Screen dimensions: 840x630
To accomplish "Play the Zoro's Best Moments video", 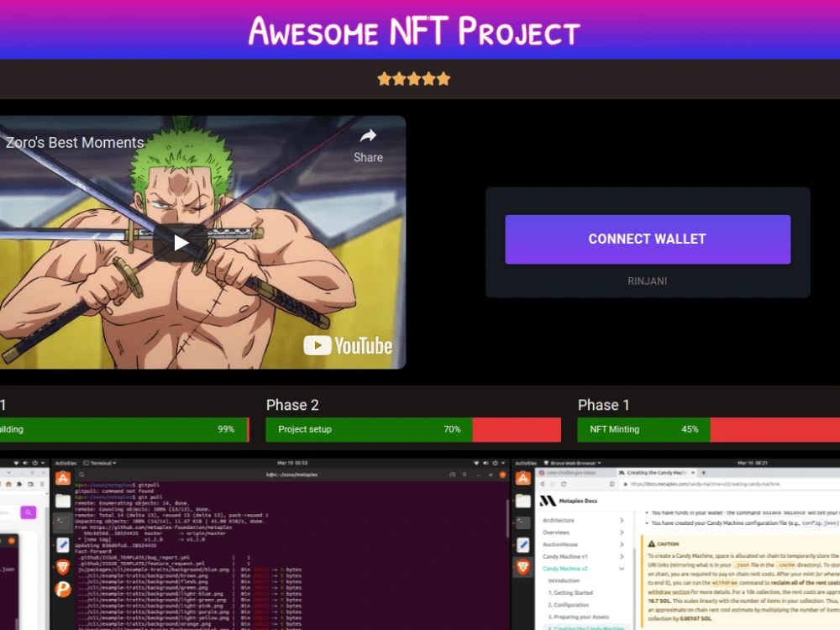I will (x=181, y=244).
